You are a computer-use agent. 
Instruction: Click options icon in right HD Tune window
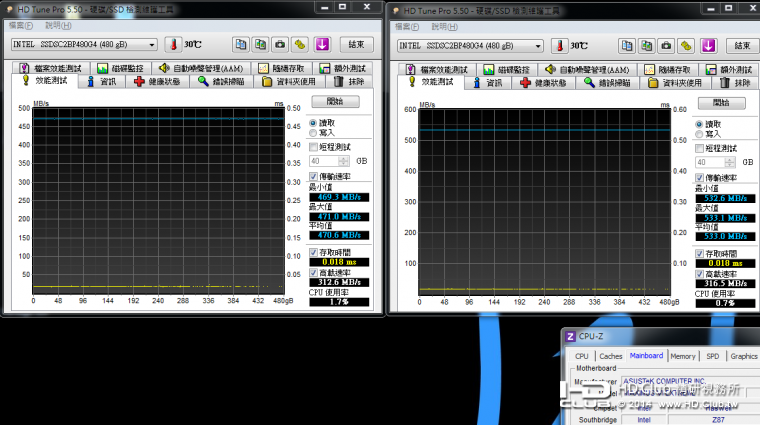tap(686, 46)
